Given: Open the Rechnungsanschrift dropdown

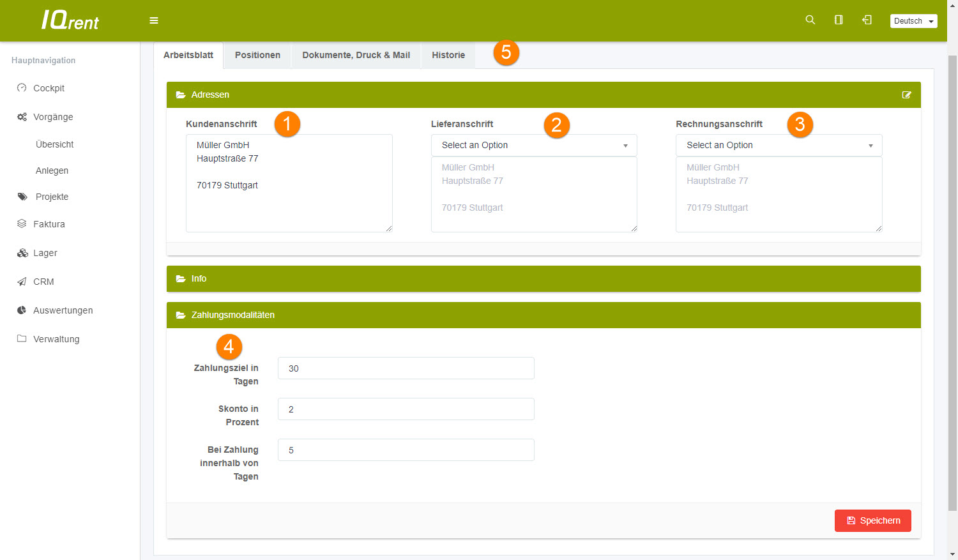Looking at the screenshot, I should (x=779, y=145).
